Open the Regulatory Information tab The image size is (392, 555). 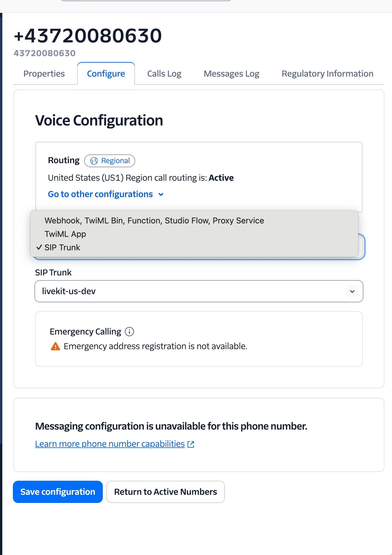coord(327,73)
